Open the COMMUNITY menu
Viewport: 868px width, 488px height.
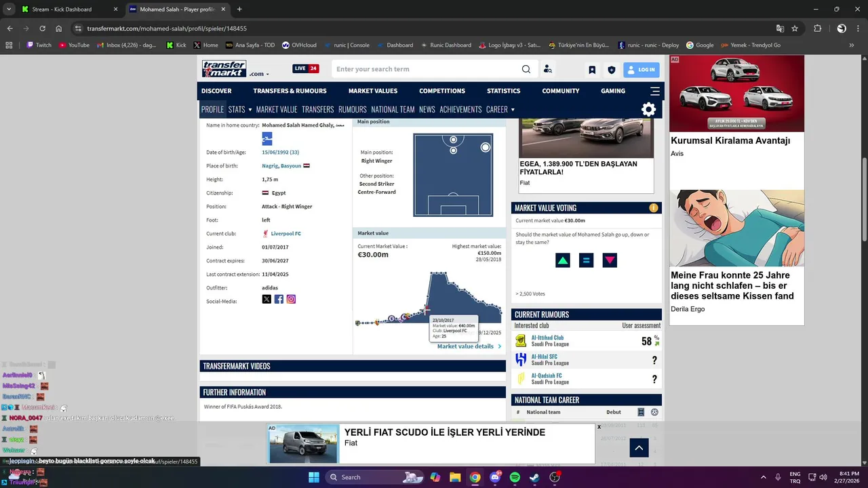pos(561,91)
